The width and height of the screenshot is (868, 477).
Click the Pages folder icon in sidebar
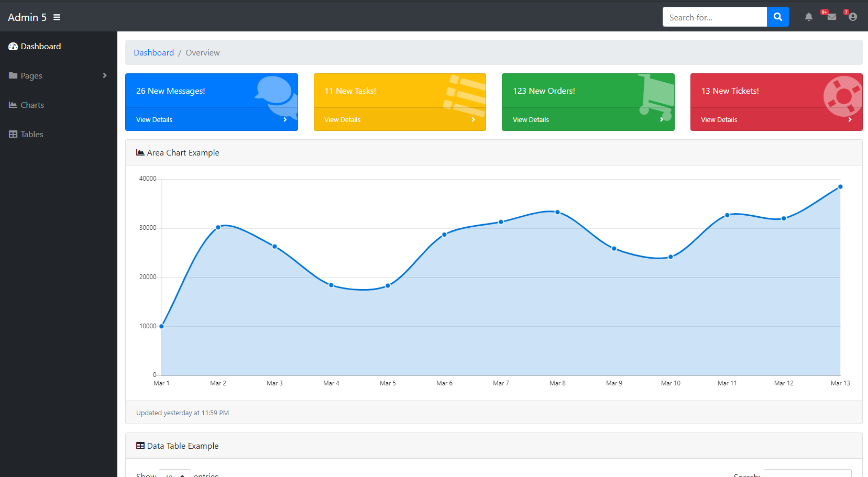click(13, 76)
